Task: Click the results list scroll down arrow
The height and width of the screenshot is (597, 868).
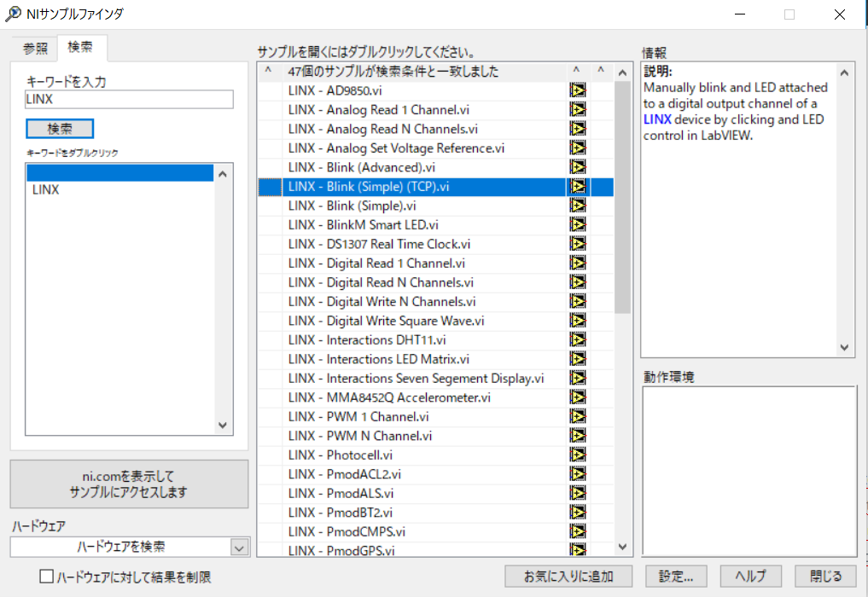Action: click(x=623, y=547)
